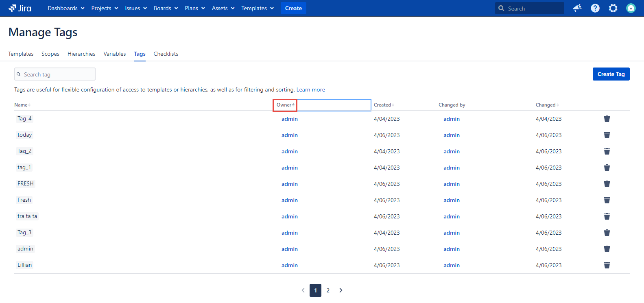The height and width of the screenshot is (303, 644).
Task: Expand the Projects dropdown menu
Action: 105,8
